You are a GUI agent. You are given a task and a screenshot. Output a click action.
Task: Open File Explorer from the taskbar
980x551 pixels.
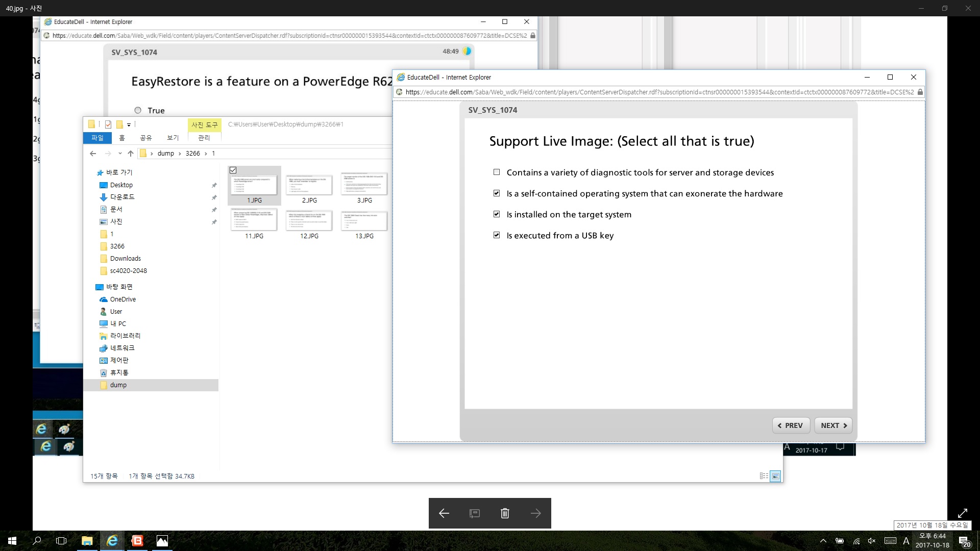87,541
